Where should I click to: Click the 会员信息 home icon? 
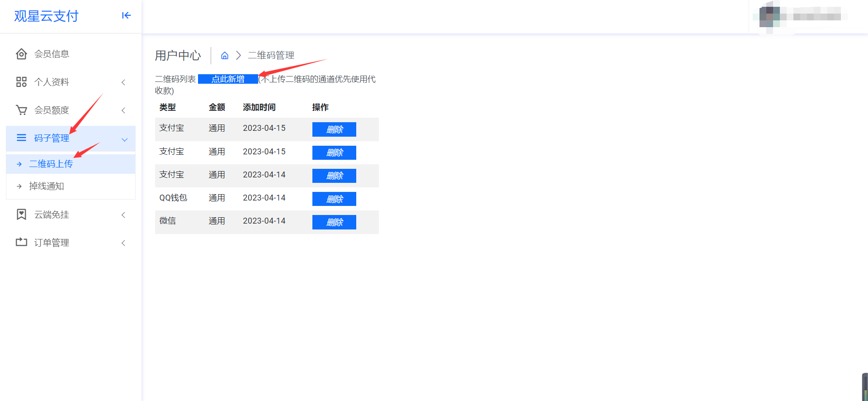tap(21, 54)
